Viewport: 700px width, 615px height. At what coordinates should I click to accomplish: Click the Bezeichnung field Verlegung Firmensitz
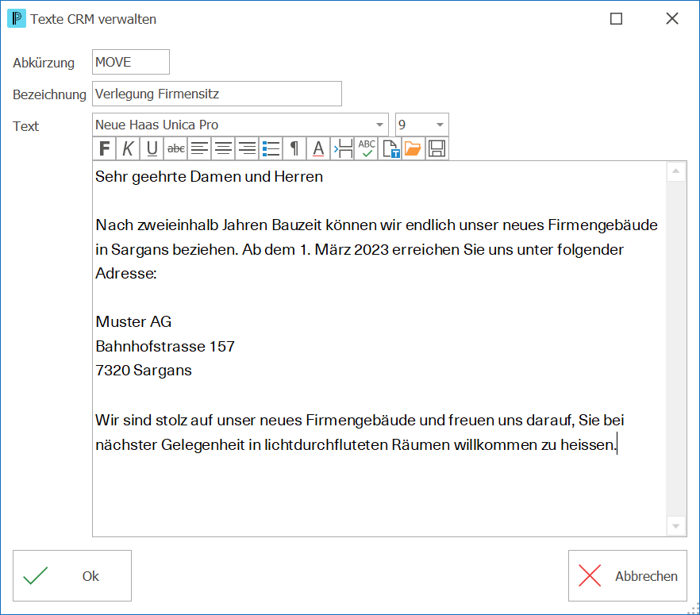coord(217,94)
